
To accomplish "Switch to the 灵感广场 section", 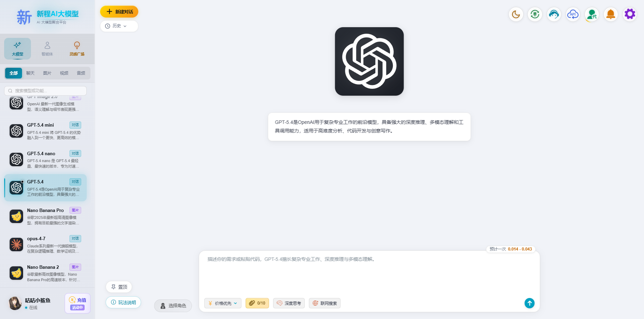I will [x=77, y=49].
